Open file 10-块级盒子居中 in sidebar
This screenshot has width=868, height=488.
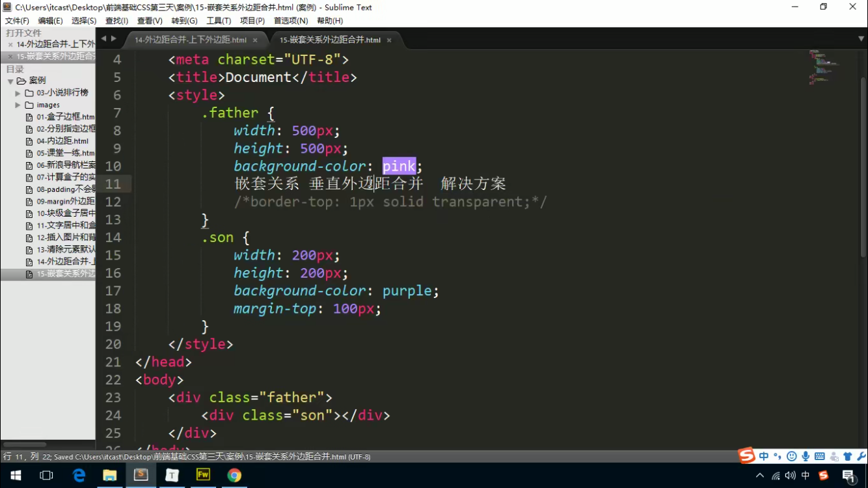click(66, 213)
